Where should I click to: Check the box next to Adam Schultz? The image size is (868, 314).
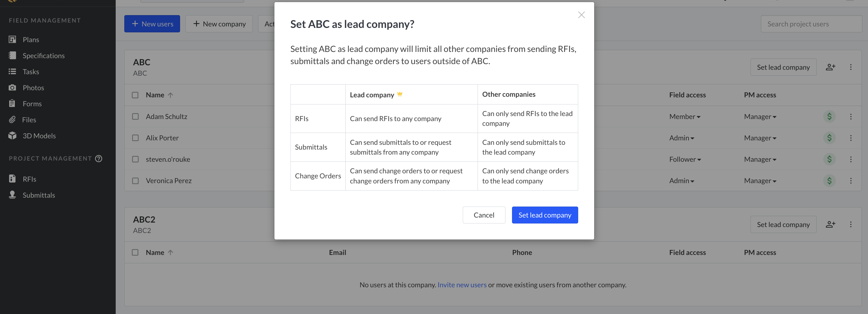(136, 117)
